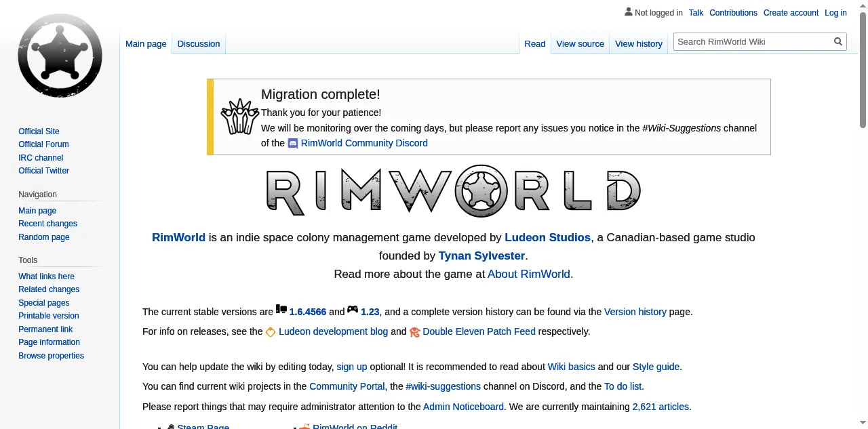868x429 pixels.
Task: Open the IRC channel sidebar link
Action: tap(41, 158)
